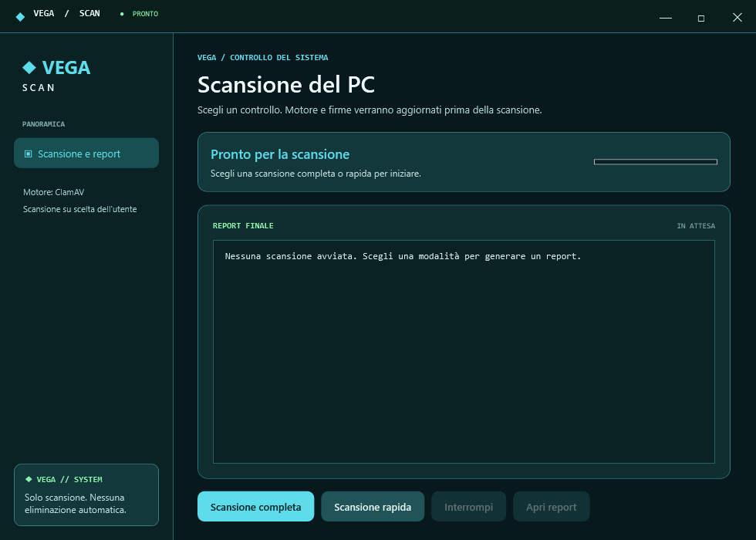The image size is (756, 540).
Task: Click the Interrompi button
Action: point(469,507)
